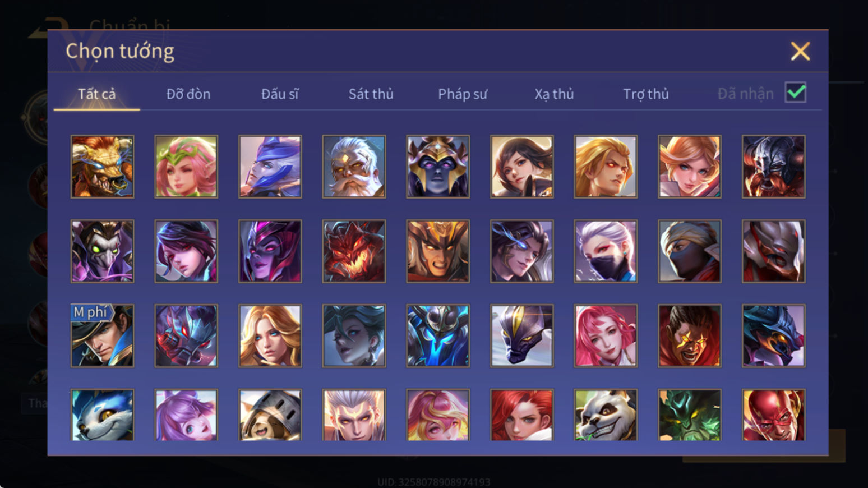The width and height of the screenshot is (868, 488).
Task: Select the pink-haired girl with flower crown
Action: (x=186, y=167)
